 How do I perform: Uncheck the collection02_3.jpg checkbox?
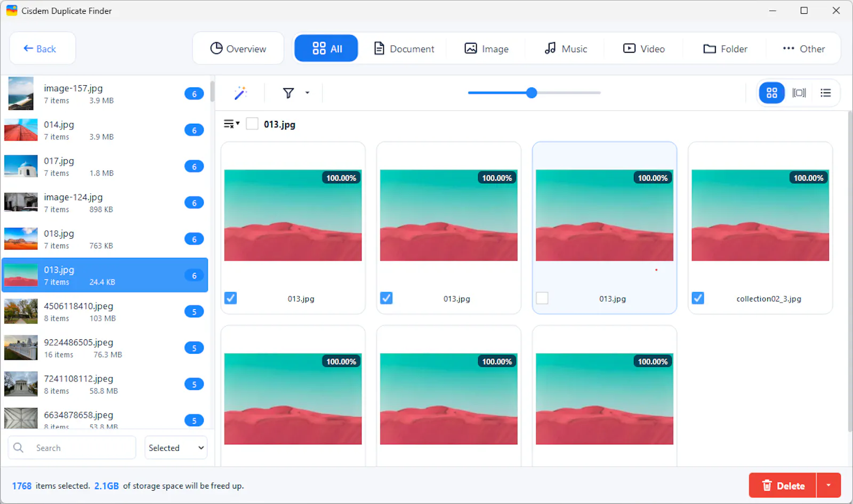tap(697, 298)
